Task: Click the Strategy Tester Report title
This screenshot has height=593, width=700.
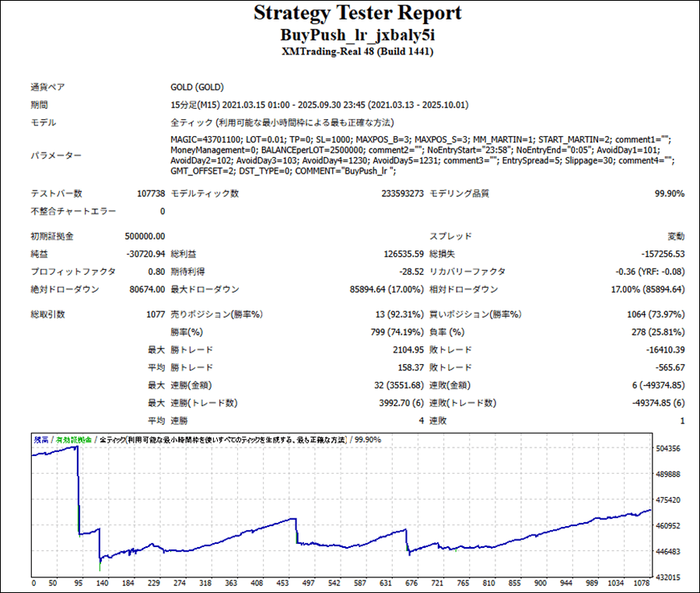Action: click(x=357, y=13)
